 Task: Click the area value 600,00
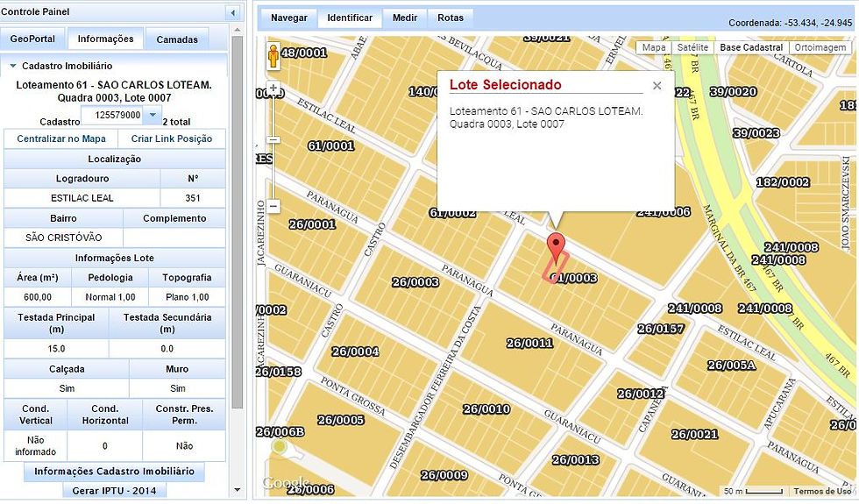38,297
